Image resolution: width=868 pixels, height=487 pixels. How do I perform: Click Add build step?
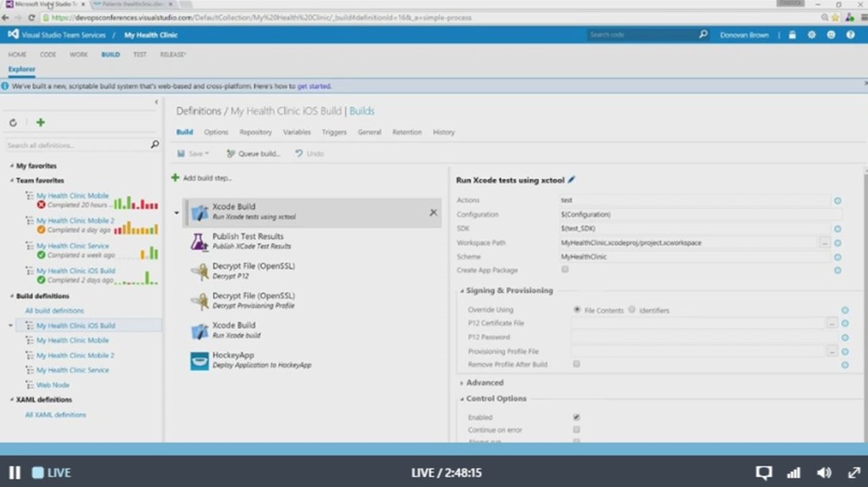pos(202,178)
